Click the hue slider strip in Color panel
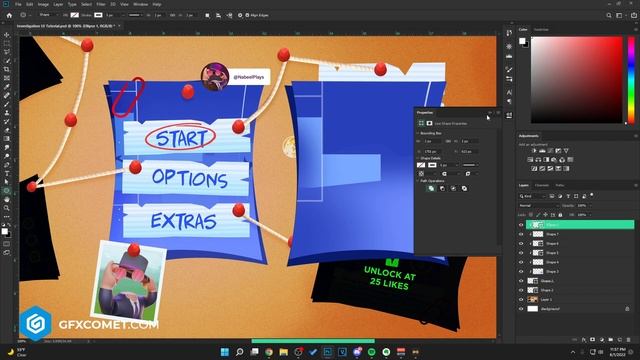The width and height of the screenshot is (640, 360). (631, 80)
